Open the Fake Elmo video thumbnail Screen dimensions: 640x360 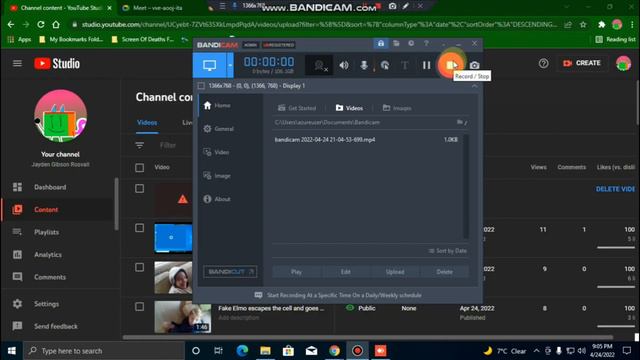tap(182, 317)
